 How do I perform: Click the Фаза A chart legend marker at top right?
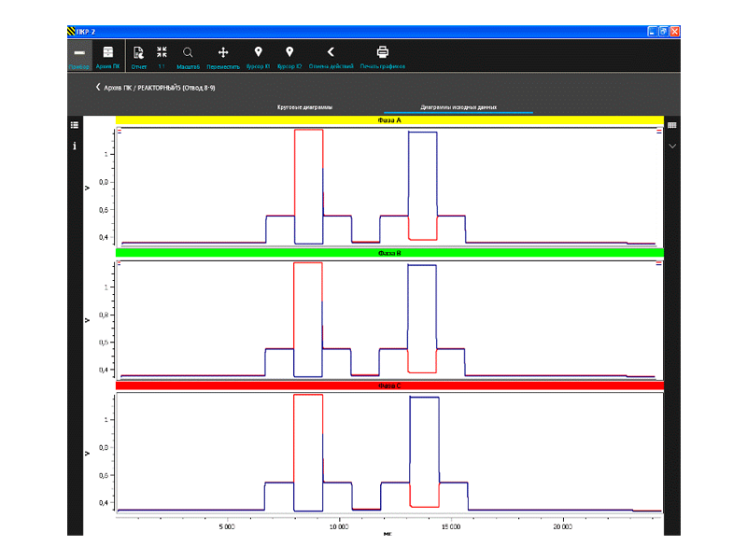click(659, 131)
